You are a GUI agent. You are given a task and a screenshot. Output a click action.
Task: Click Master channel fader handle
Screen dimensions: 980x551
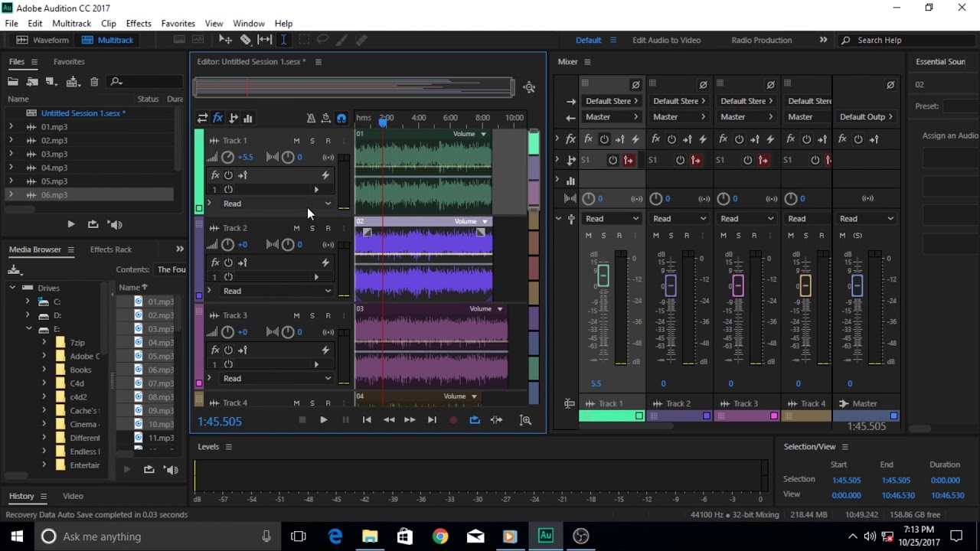click(857, 286)
